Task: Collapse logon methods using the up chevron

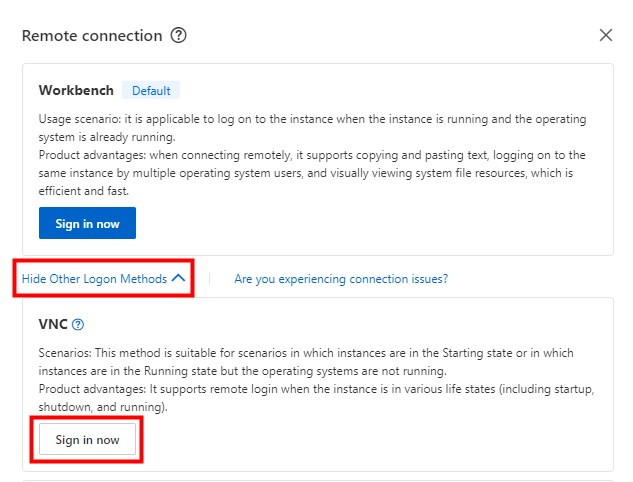Action: [x=178, y=279]
